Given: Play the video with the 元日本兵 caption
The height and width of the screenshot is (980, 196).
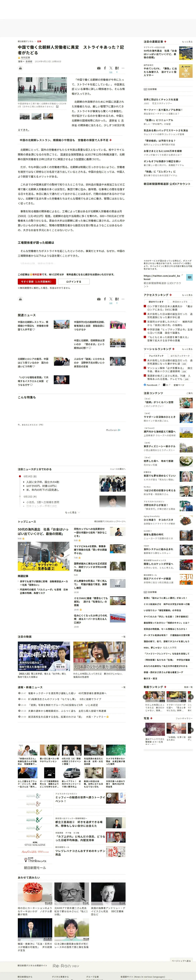Looking at the screenshot, I should (x=99, y=656).
